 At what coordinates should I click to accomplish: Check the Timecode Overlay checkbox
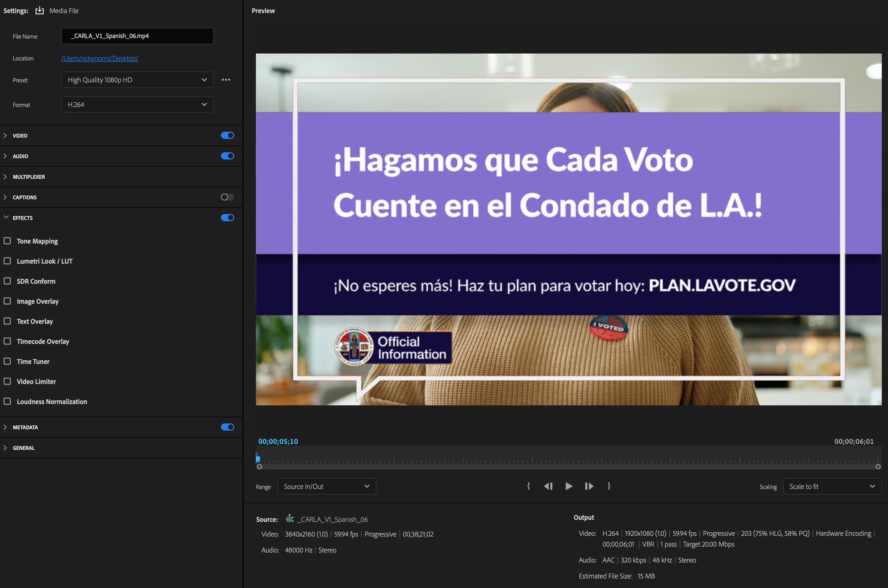tap(7, 341)
